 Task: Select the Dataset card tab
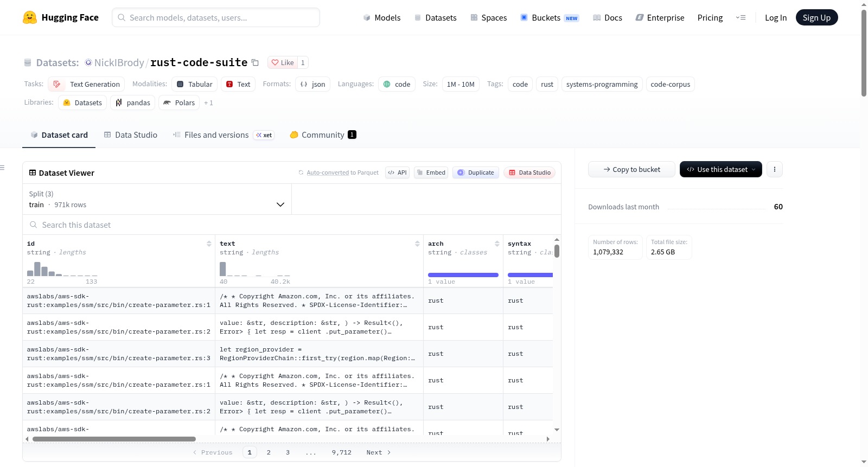click(x=59, y=135)
